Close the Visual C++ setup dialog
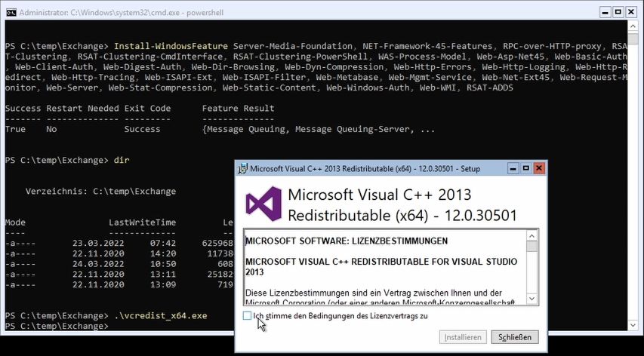Image resolution: width=644 pixels, height=356 pixels. (539, 168)
